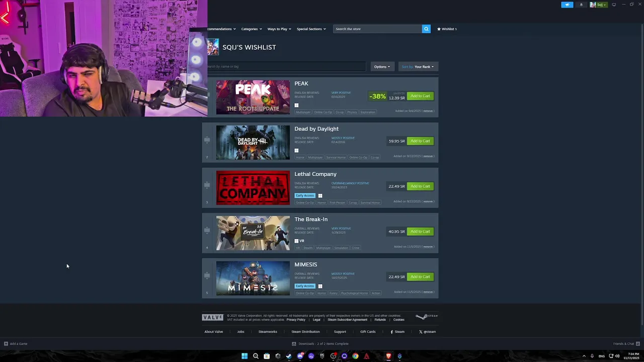Click the Steam logo in the footer
The height and width of the screenshot is (362, 644).
pyautogui.click(x=427, y=317)
